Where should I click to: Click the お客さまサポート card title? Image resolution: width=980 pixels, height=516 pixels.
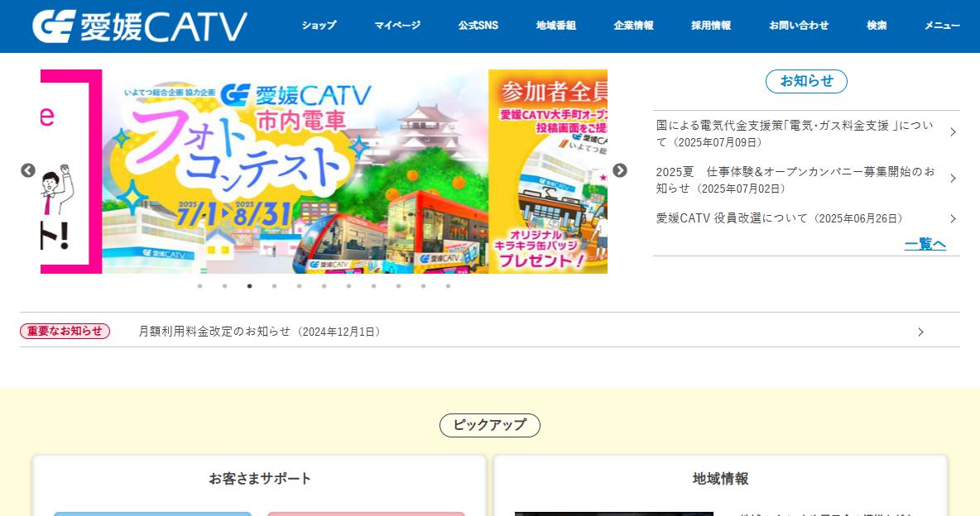pos(259,479)
